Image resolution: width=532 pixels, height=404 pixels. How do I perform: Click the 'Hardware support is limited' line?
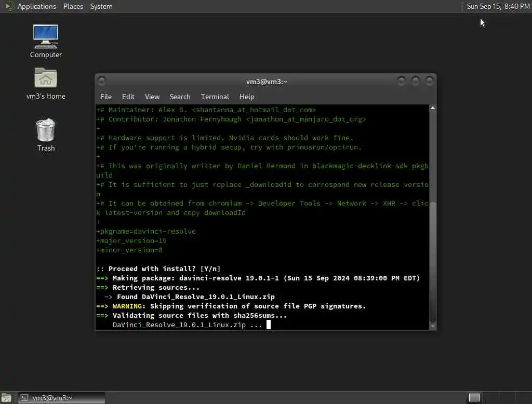pyautogui.click(x=224, y=138)
